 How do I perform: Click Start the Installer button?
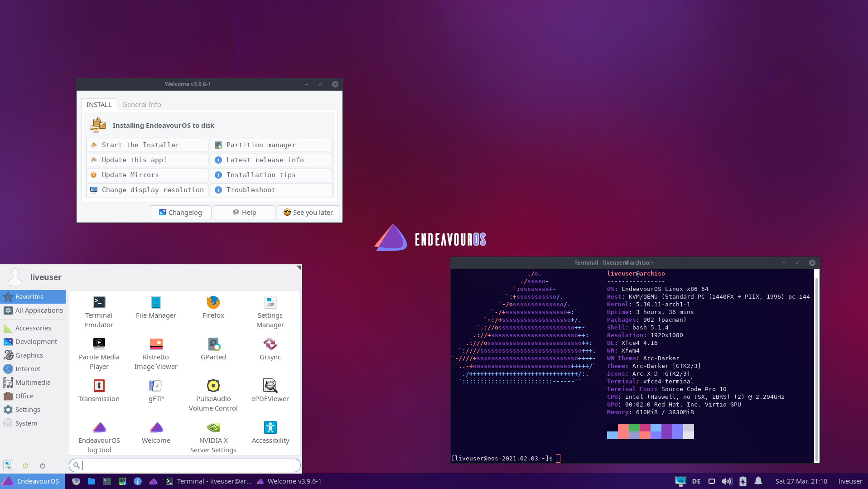(x=147, y=145)
